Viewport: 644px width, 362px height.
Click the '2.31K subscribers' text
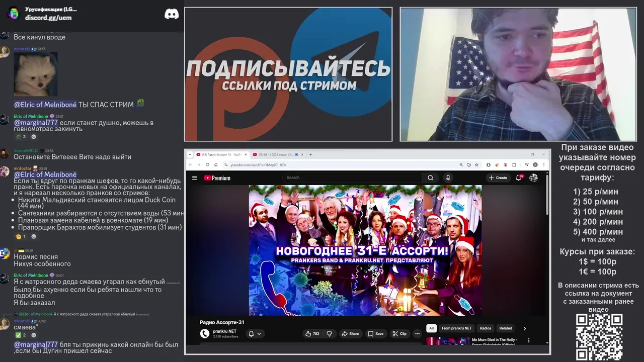point(225,336)
